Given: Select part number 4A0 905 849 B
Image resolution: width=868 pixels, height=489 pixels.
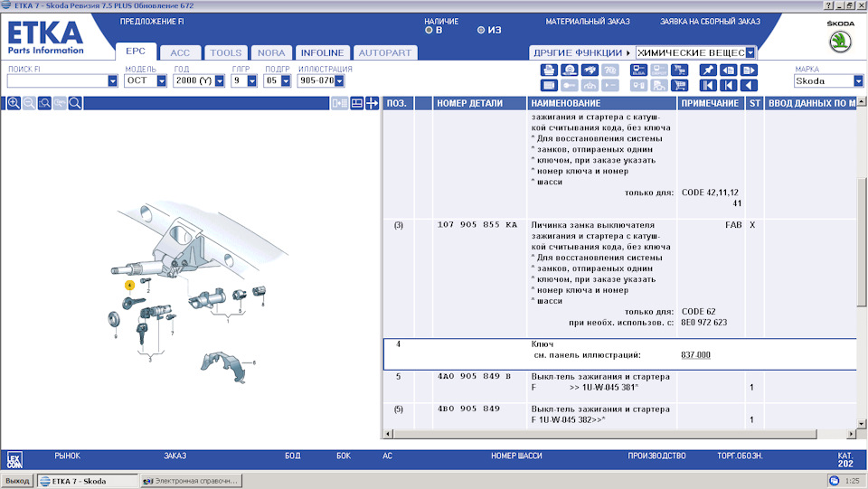Looking at the screenshot, I should pyautogui.click(x=474, y=376).
